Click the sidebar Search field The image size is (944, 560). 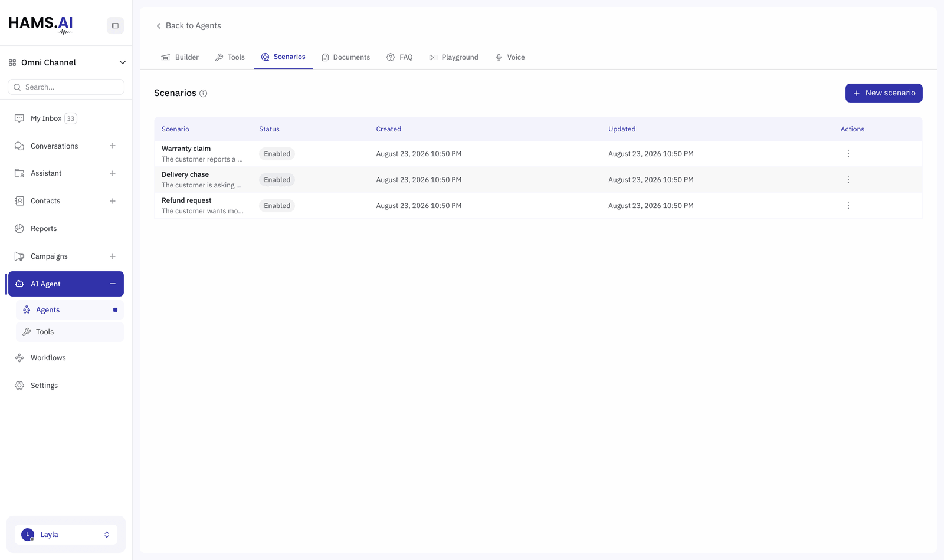coord(66,87)
